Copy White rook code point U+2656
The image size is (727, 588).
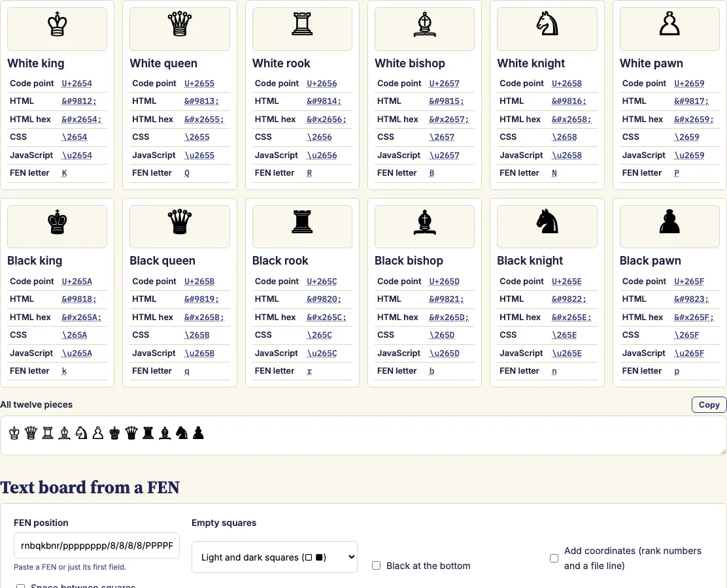click(x=322, y=84)
